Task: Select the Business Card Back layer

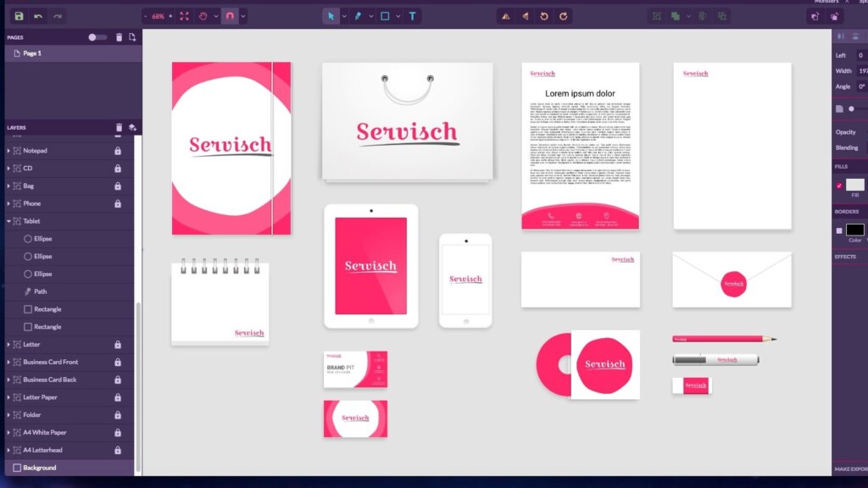Action: point(70,380)
